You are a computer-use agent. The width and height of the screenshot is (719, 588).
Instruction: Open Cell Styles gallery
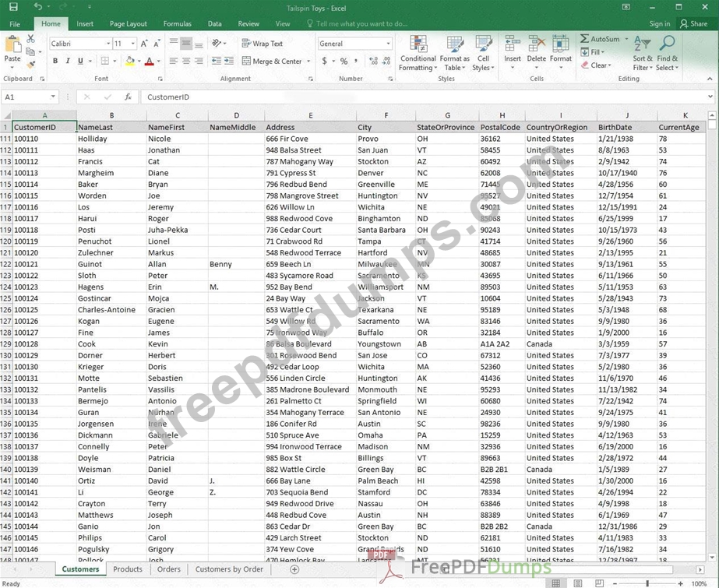483,53
